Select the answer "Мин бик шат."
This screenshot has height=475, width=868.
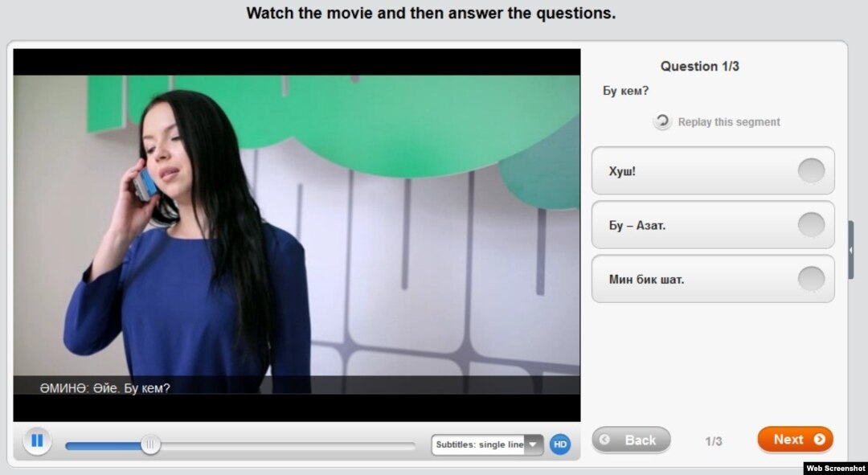[x=713, y=279]
